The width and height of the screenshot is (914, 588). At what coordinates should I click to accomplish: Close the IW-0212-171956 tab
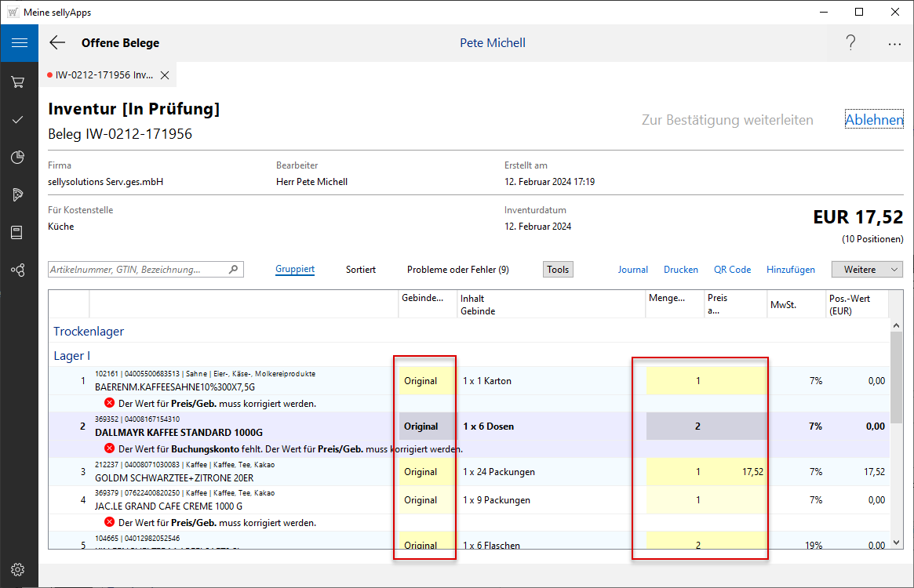pos(165,75)
